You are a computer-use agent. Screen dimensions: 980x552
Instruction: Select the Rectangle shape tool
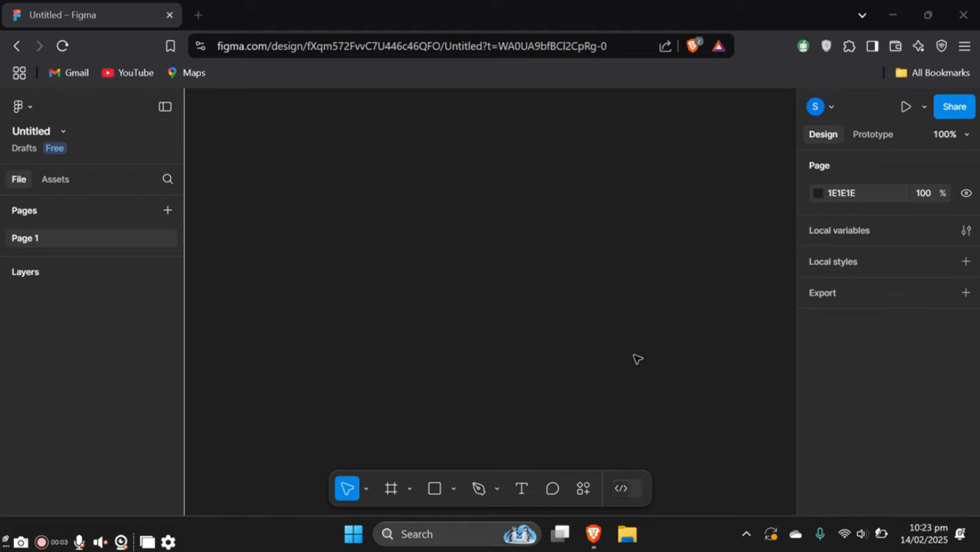pyautogui.click(x=435, y=488)
